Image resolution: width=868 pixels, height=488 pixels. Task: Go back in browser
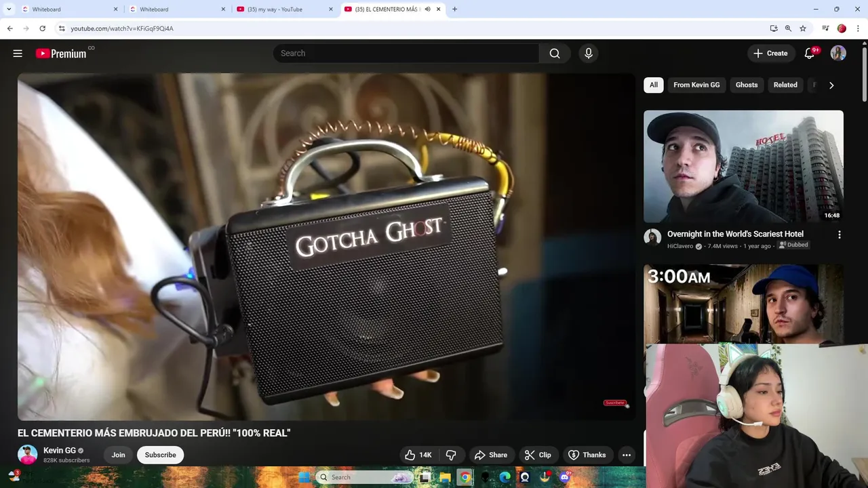click(9, 28)
